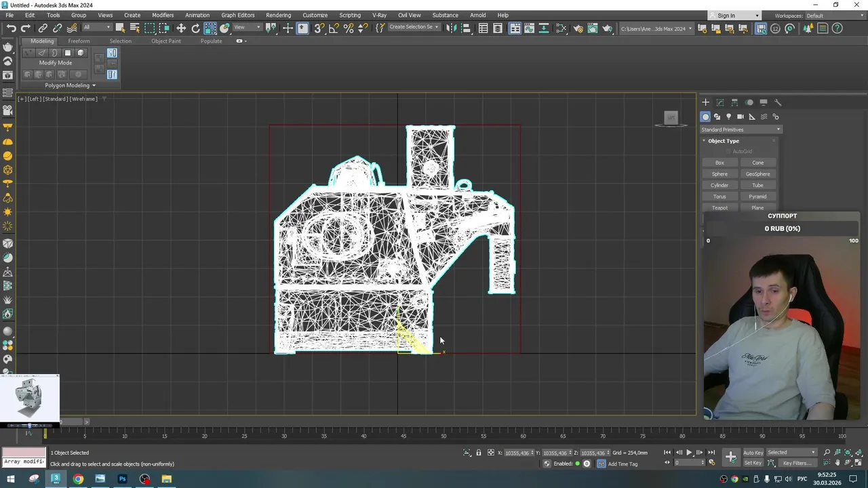
Task: Open the Curve Editor
Action: click(529, 28)
